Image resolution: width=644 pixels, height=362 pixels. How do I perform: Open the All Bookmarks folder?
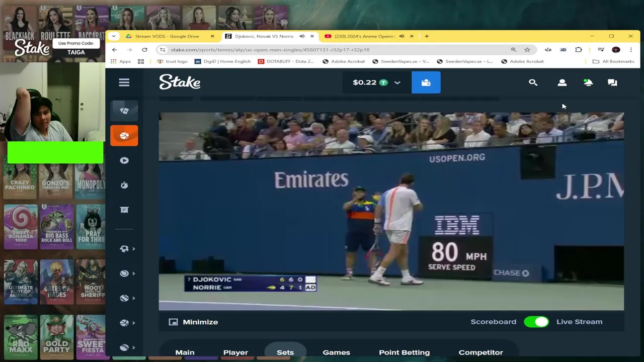point(613,61)
